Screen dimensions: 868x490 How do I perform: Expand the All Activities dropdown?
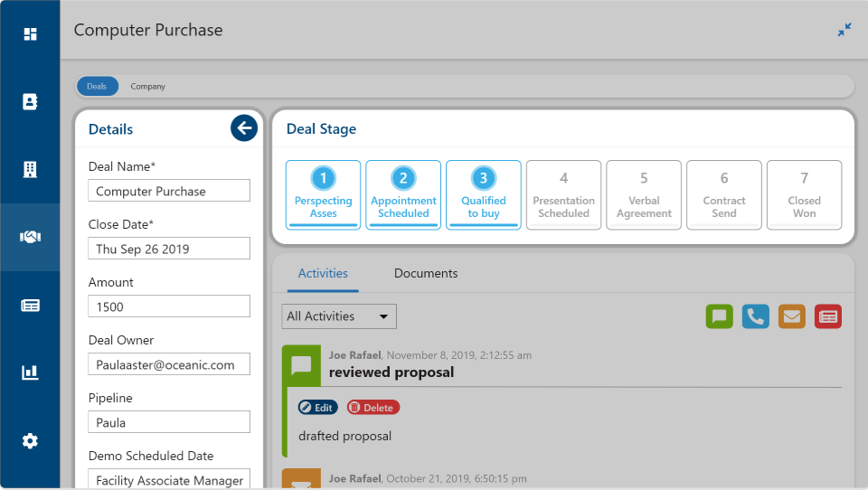[339, 316]
